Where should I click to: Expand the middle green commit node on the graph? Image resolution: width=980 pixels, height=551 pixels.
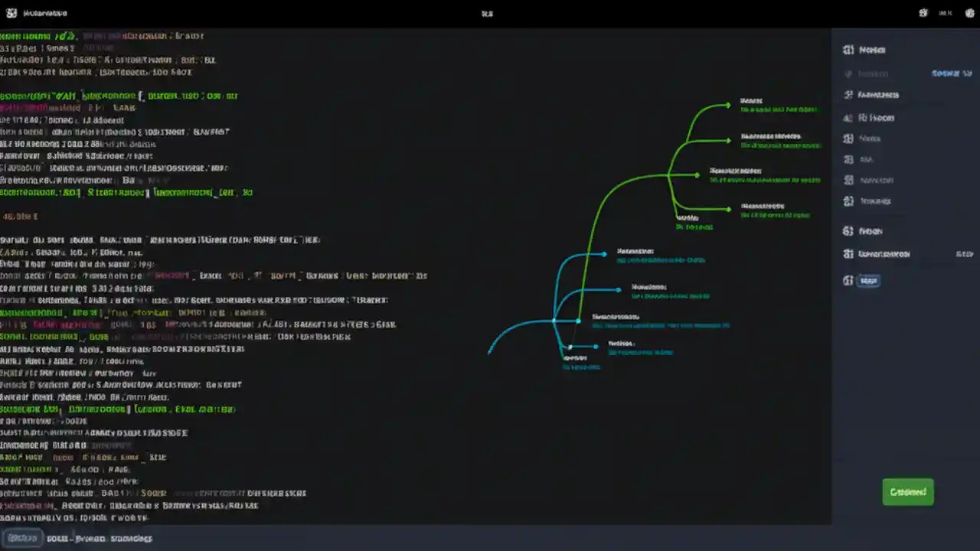point(697,175)
